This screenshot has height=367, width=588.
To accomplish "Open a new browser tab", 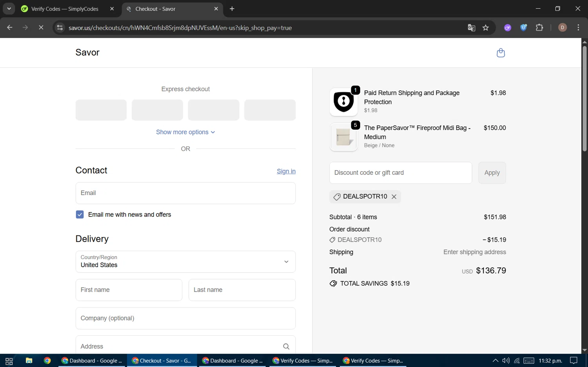I will pos(232,9).
